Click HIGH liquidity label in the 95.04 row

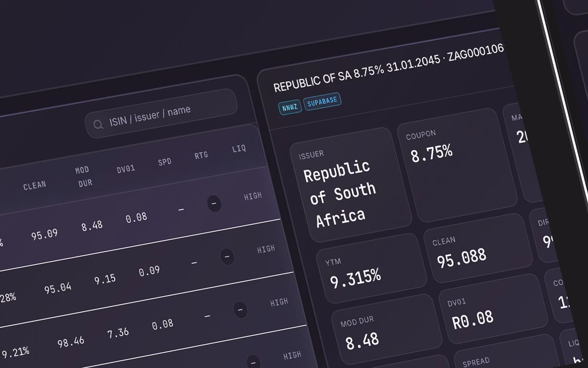click(x=266, y=250)
